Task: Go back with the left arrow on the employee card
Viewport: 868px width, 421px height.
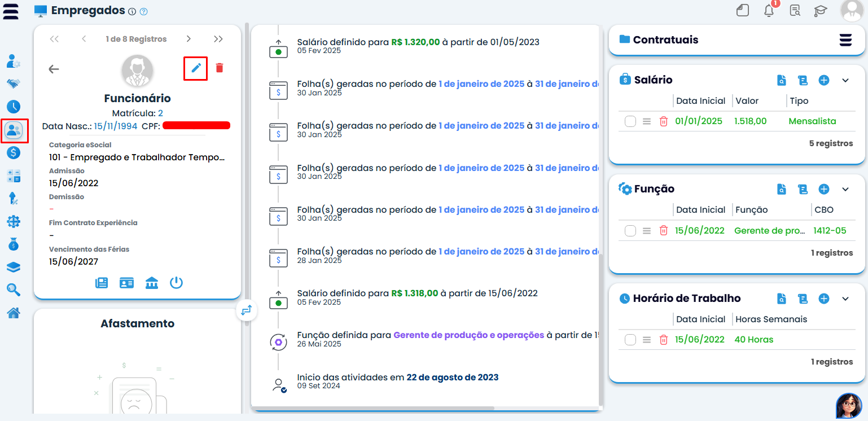Action: point(54,69)
